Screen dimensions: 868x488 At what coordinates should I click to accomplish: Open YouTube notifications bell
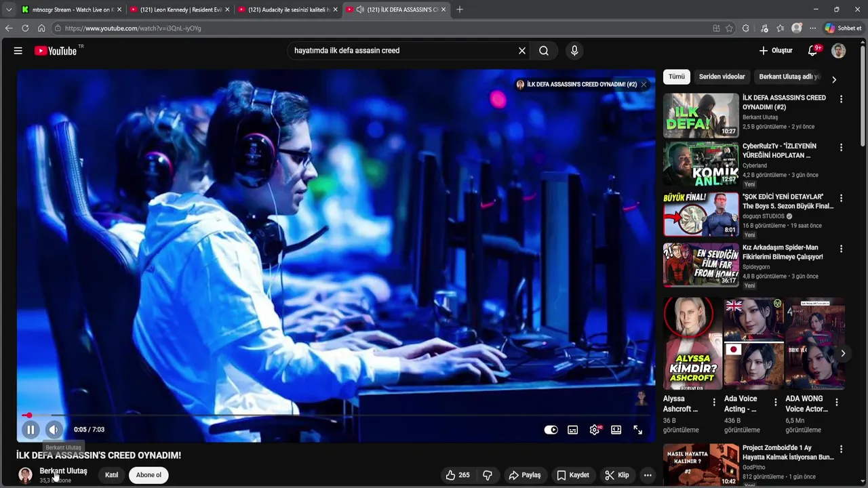(813, 51)
